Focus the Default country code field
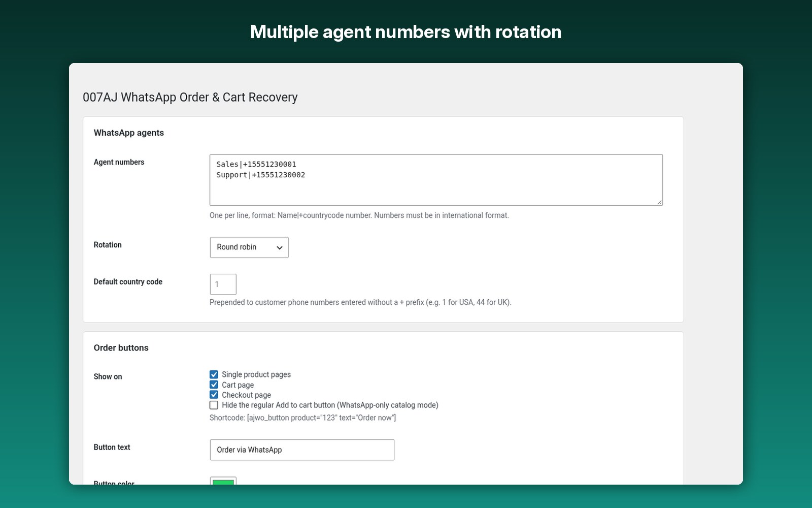Image resolution: width=812 pixels, height=508 pixels. [223, 284]
